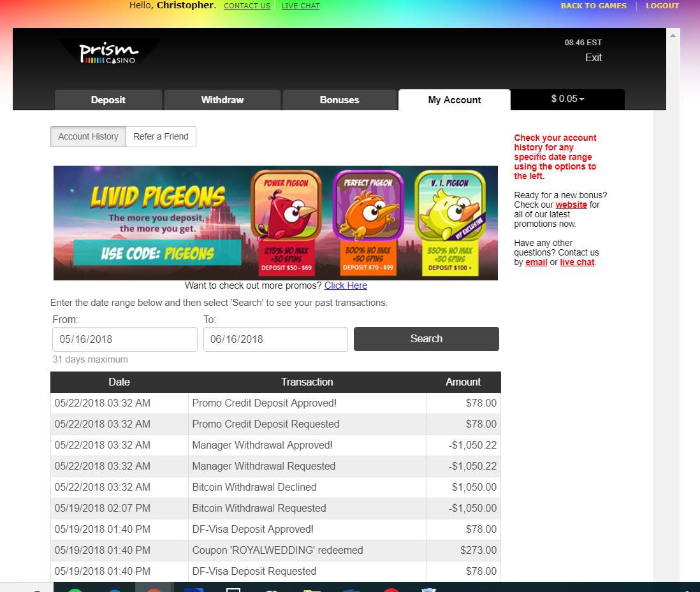Screen dimensions: 700x592
Task: Click amount in Promo Credit Deposit Approved row
Action: [x=463, y=403]
